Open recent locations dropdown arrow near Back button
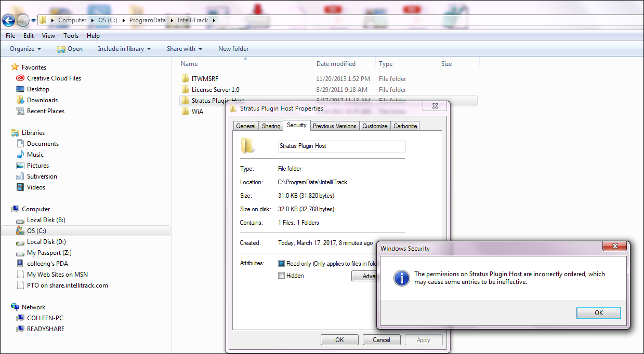Image resolution: width=644 pixels, height=354 pixels. (34, 21)
